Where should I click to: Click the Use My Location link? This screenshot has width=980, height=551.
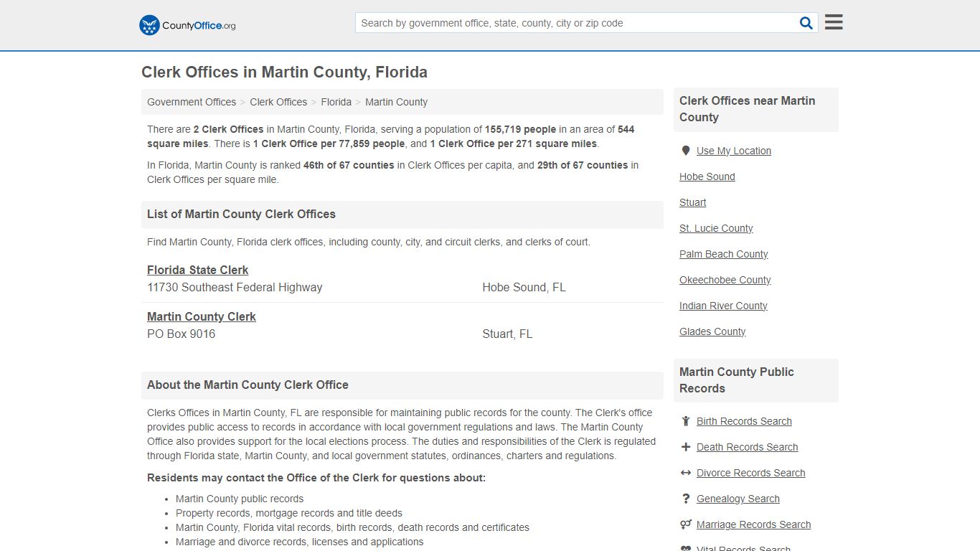(734, 151)
